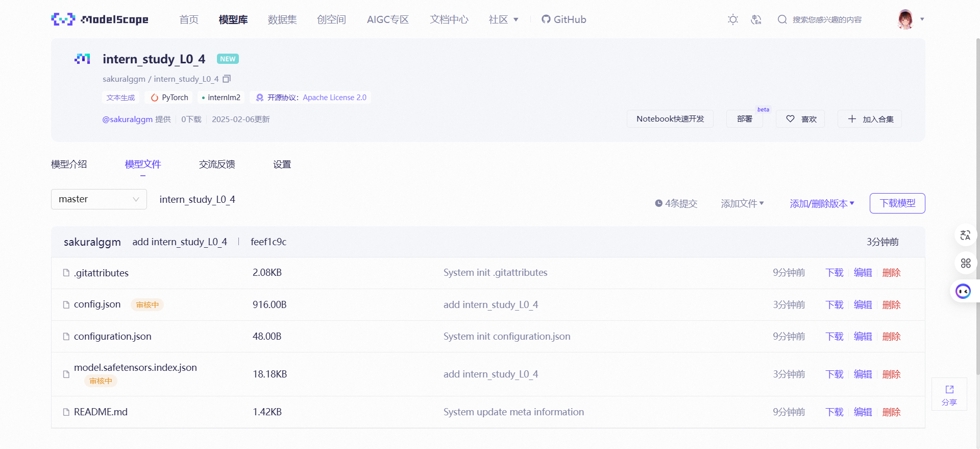Switch to the 模型文件 tab
The image size is (980, 449).
pyautogui.click(x=143, y=164)
